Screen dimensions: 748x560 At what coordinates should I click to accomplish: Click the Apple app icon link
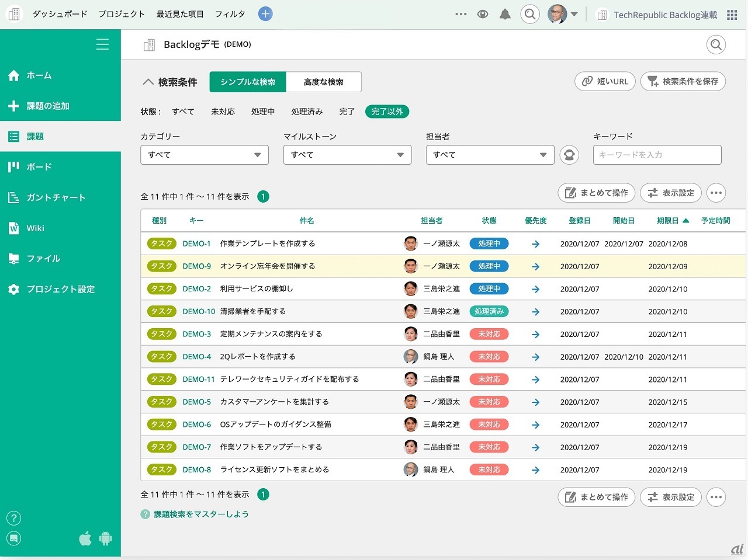(85, 538)
